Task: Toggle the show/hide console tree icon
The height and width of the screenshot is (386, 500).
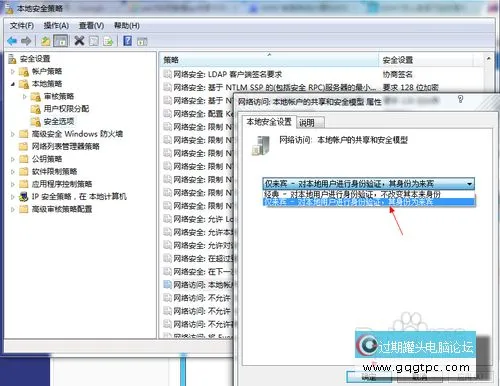Action: (x=61, y=41)
